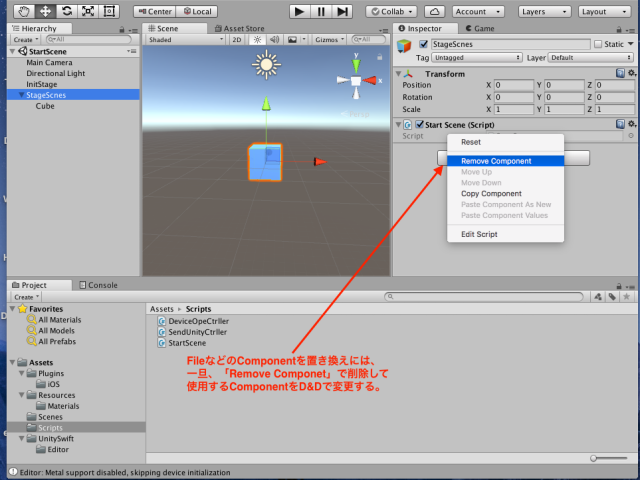Toggle scene audio speaker icon
640x480 pixels.
(x=275, y=40)
